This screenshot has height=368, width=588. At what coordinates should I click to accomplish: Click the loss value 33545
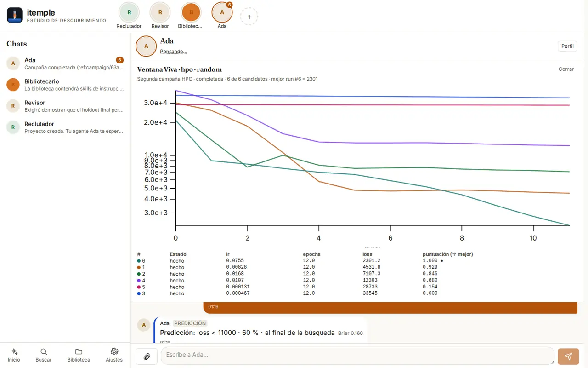(x=370, y=293)
